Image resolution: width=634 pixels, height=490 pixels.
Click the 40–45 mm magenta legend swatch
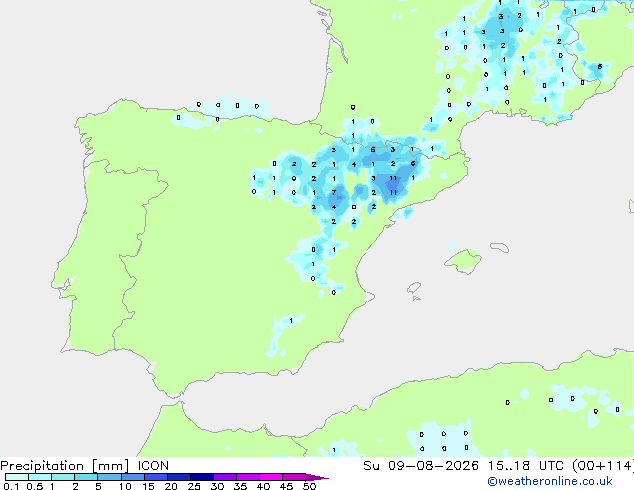coord(271,477)
